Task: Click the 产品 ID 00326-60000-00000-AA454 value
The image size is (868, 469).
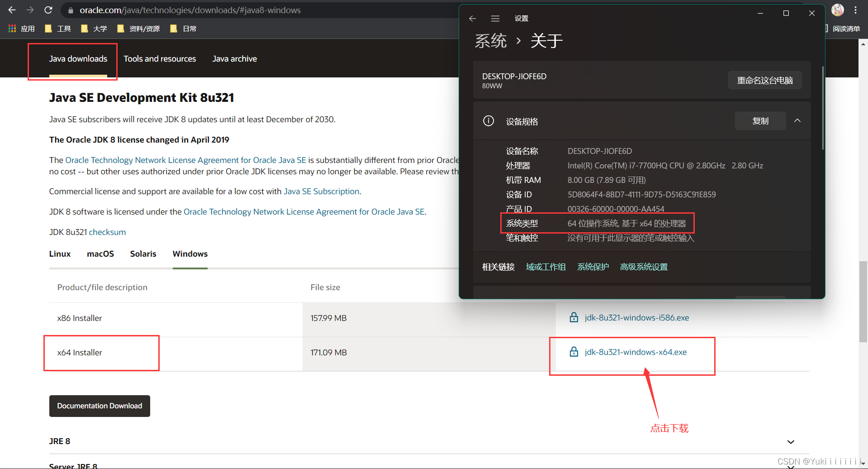Action: pos(616,209)
